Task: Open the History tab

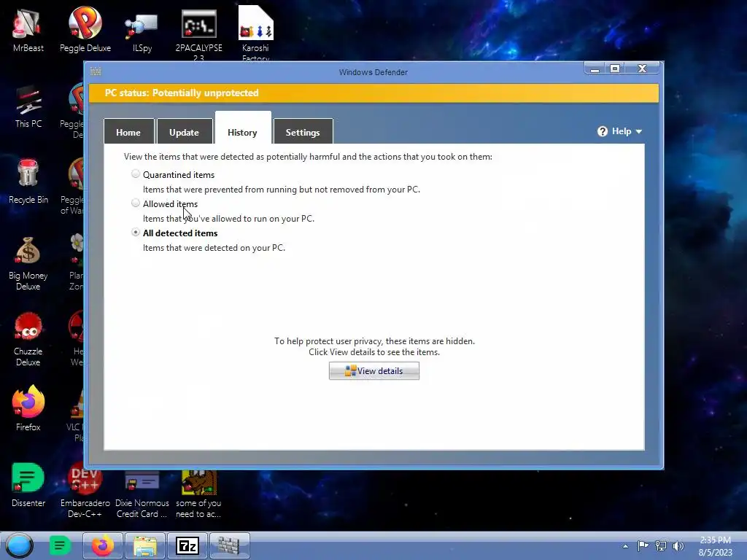Action: (x=243, y=128)
